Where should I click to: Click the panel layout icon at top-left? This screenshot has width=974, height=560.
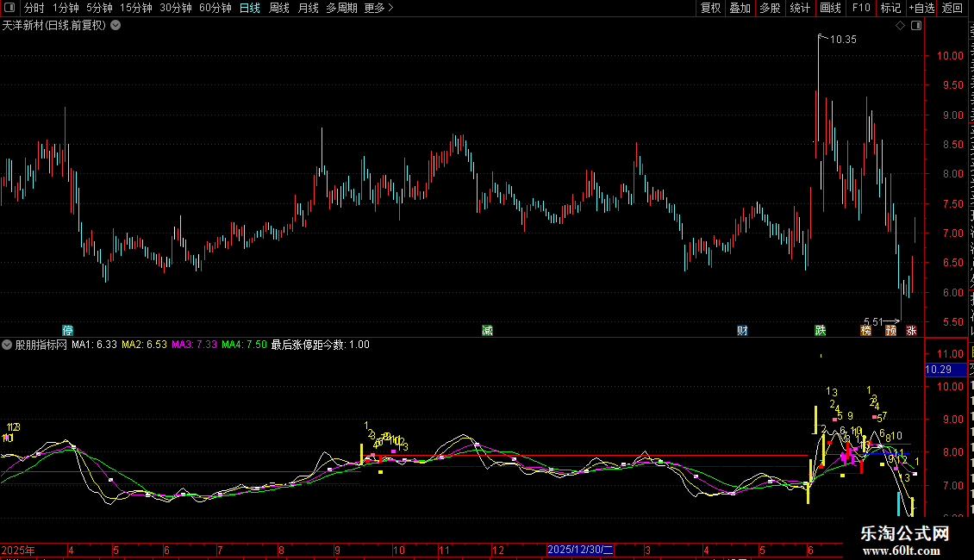pyautogui.click(x=9, y=8)
